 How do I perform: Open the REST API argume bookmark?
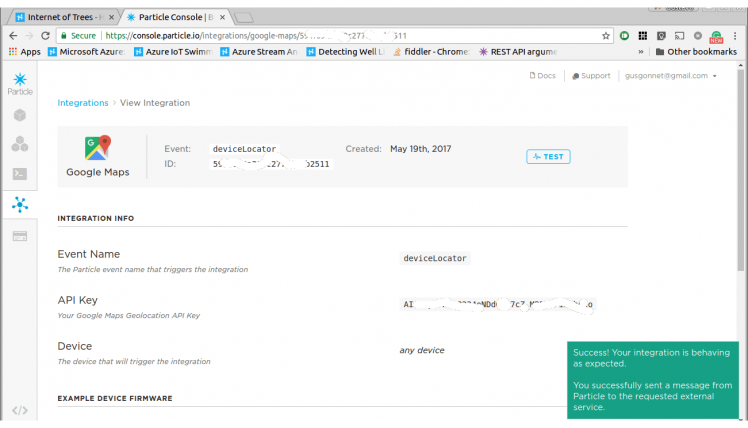pos(518,52)
